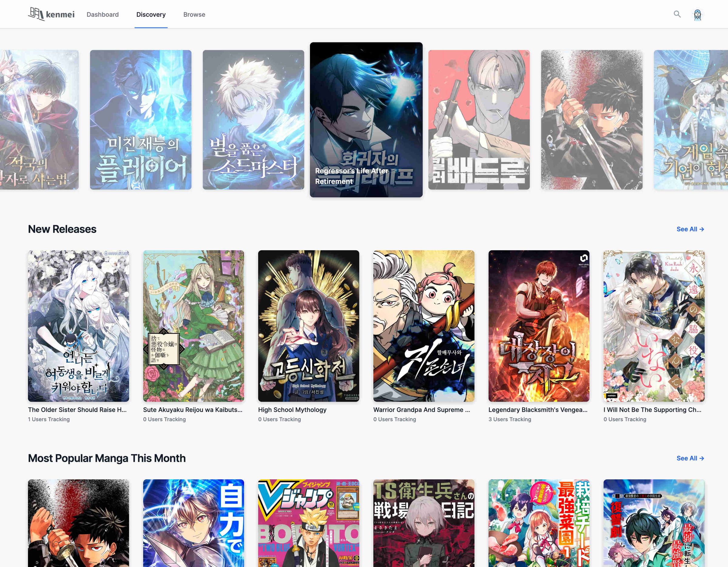Expand the Most Popular Manga section
Screen dimensions: 728x567
689,458
